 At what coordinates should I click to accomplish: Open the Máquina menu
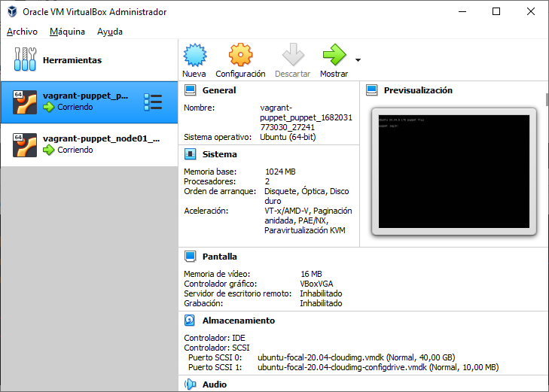[x=67, y=32]
